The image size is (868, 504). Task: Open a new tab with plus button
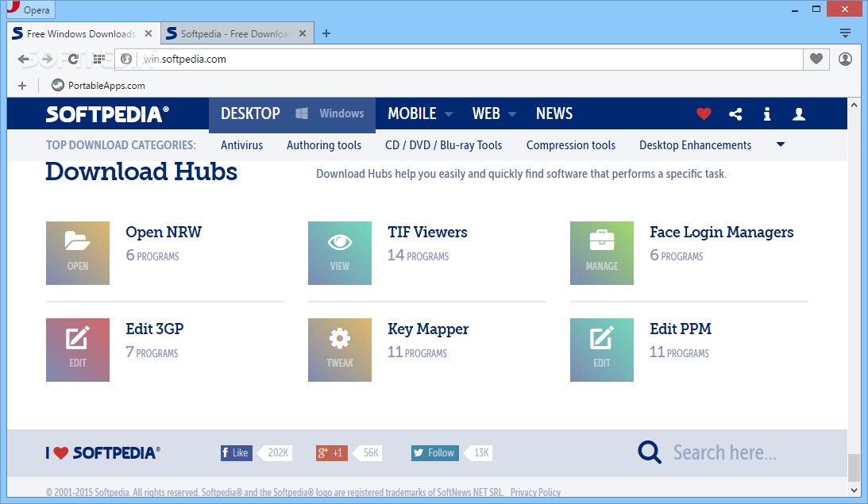click(x=326, y=33)
